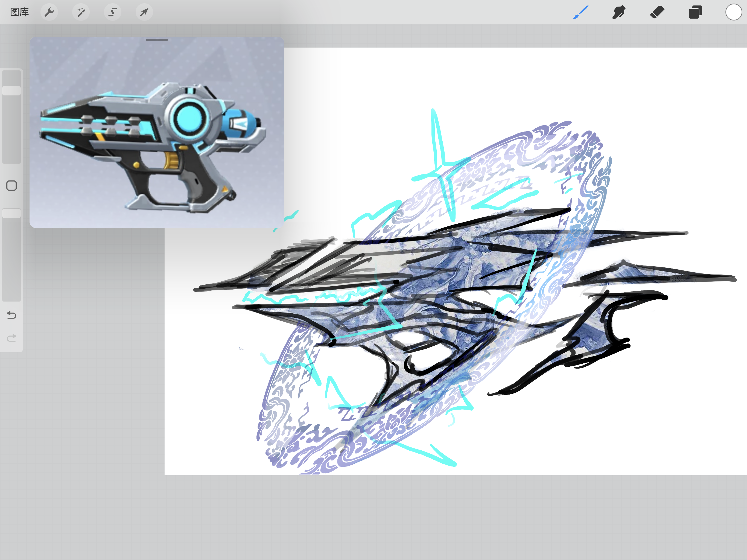This screenshot has height=560, width=747.
Task: Open the 图库 gallery
Action: pos(19,12)
